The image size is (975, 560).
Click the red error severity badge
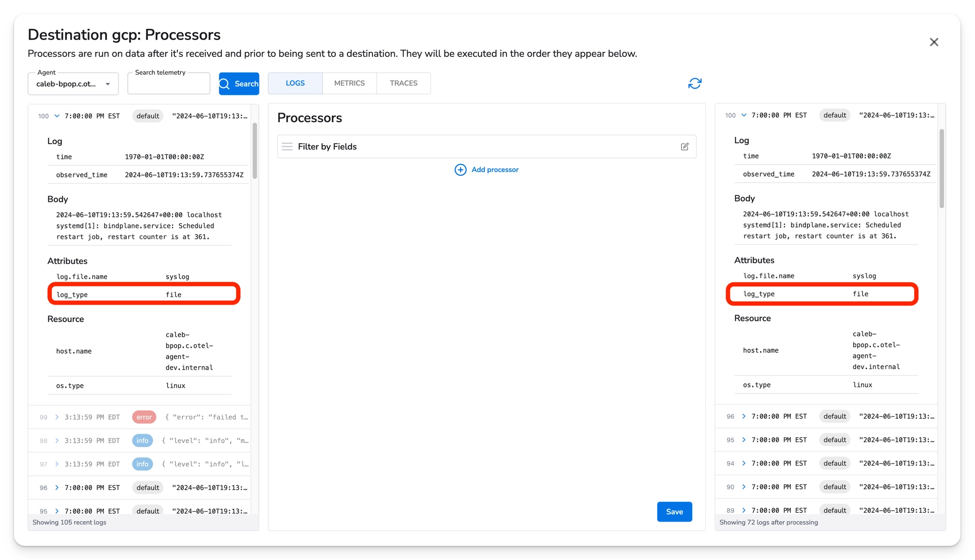144,417
